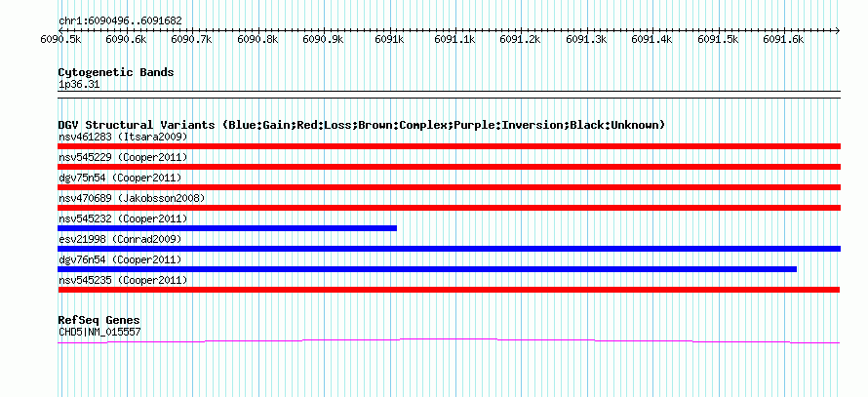Click the 6091.5k ruler tick label
Viewport: 868px width, 397px height.
[x=718, y=39]
